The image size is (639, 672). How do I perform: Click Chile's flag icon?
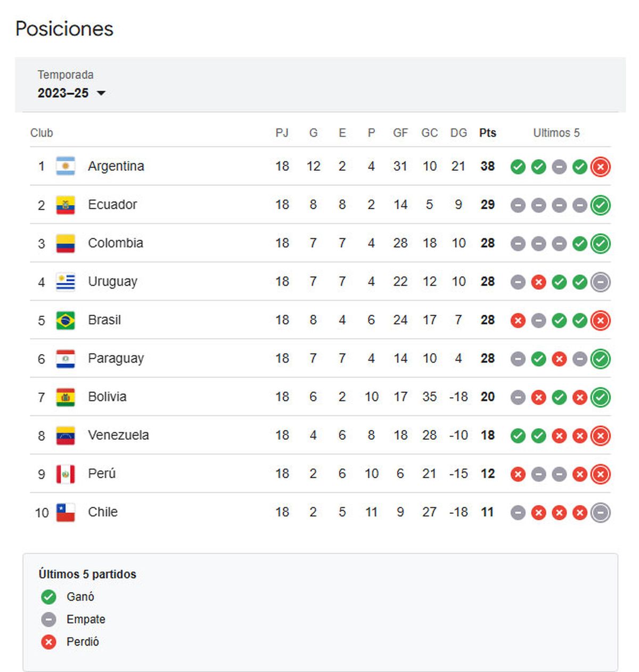pyautogui.click(x=65, y=512)
